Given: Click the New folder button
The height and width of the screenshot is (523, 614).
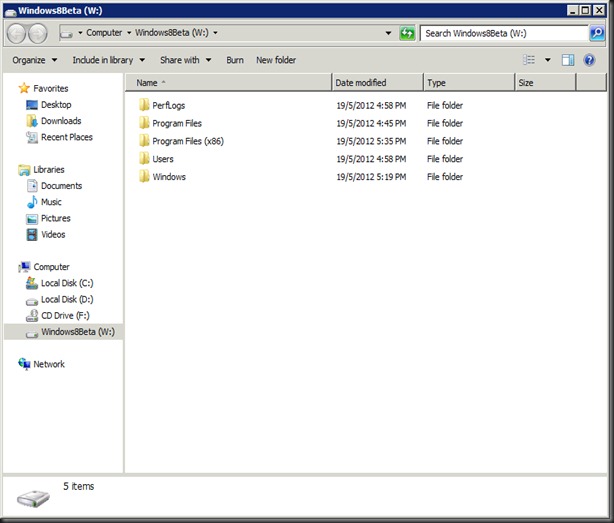Looking at the screenshot, I should (x=276, y=60).
